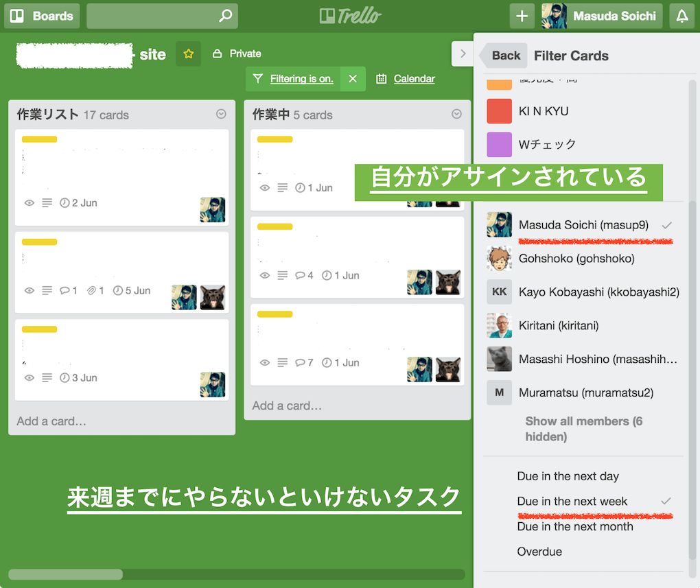
Task: Click the search magnifier icon
Action: click(226, 15)
